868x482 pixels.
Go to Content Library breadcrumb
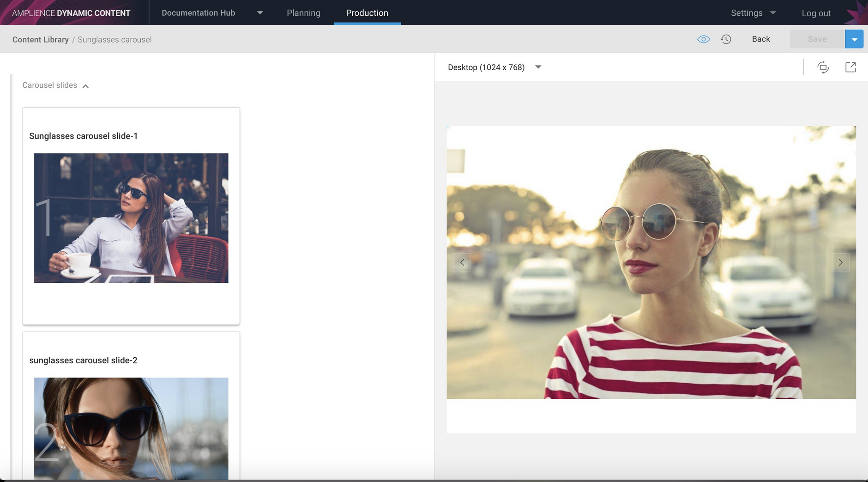[x=41, y=40]
